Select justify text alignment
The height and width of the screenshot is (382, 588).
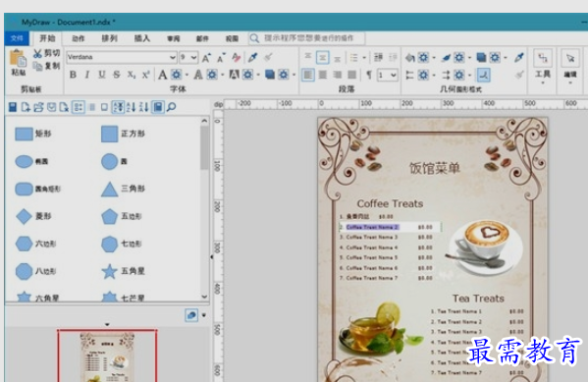coord(351,75)
